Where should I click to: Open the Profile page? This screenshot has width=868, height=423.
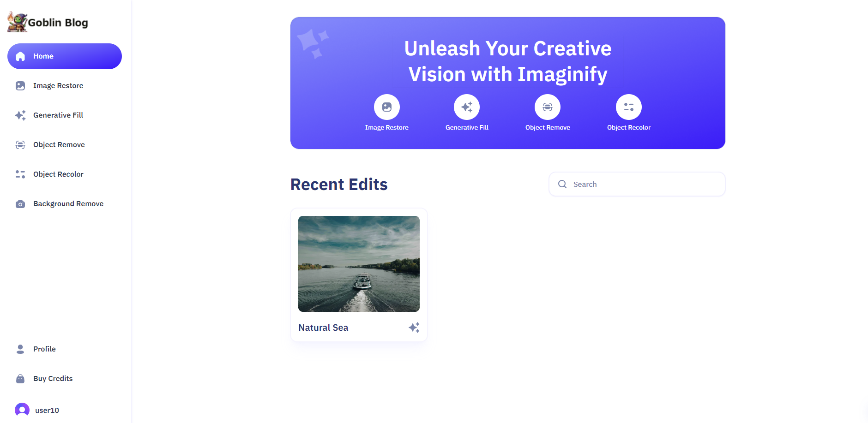click(x=44, y=349)
